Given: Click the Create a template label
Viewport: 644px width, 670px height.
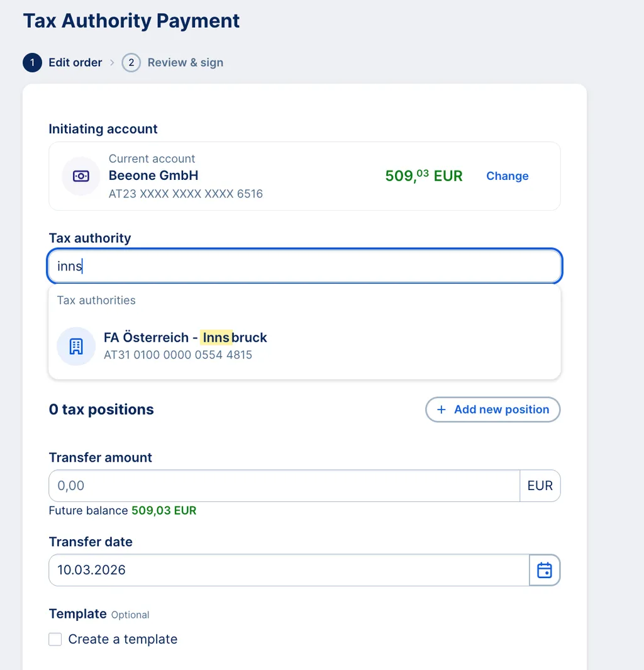Looking at the screenshot, I should (123, 639).
